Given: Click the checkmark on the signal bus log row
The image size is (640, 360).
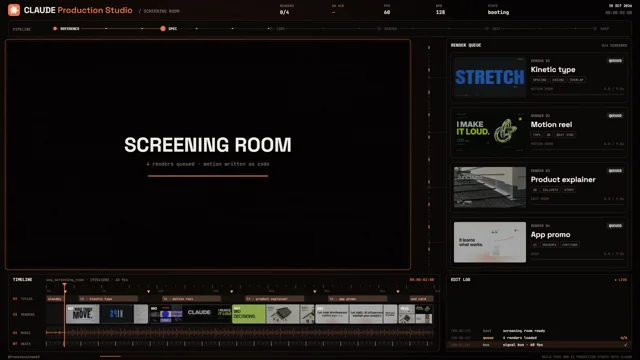Looking at the screenshot, I should 625,345.
